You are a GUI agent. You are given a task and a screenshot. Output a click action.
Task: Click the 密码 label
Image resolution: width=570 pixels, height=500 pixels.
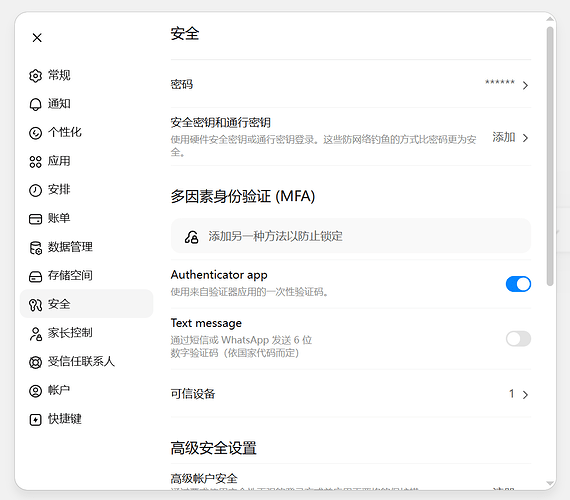click(182, 85)
